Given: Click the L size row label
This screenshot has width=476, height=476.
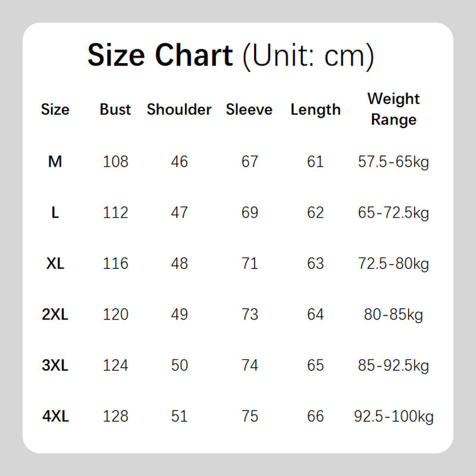Looking at the screenshot, I should pos(55,212).
